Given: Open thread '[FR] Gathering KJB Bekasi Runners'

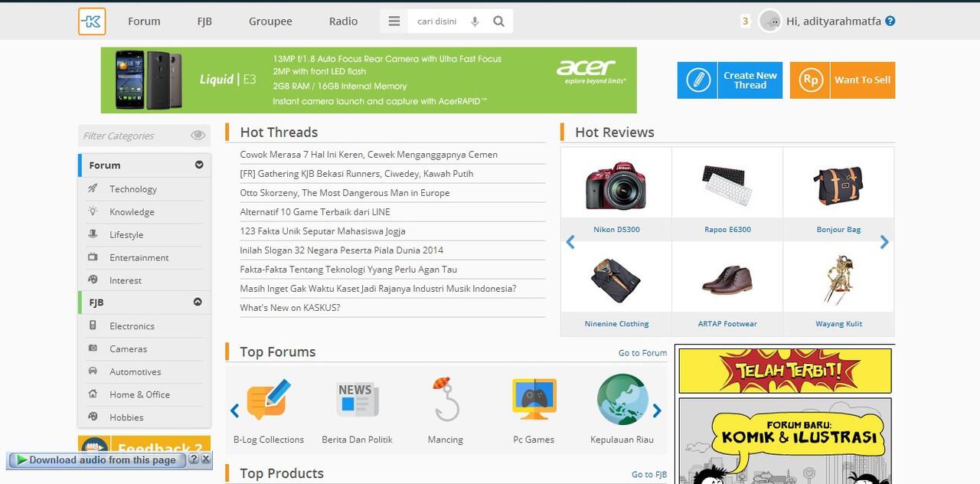Looking at the screenshot, I should click(357, 174).
